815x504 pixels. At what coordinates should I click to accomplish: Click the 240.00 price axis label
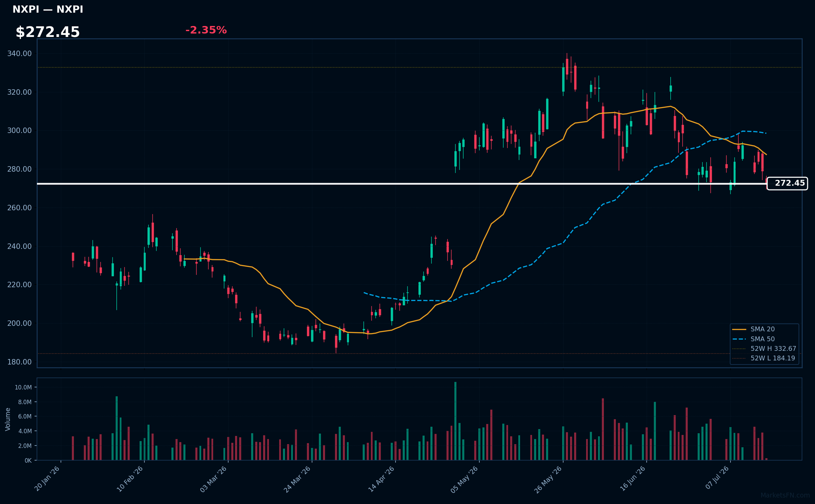20,247
